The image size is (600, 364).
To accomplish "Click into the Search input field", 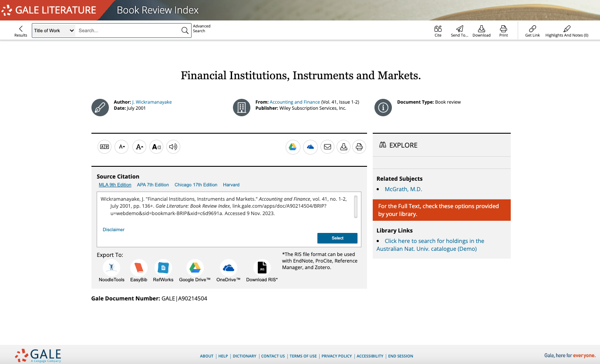I will tap(128, 30).
